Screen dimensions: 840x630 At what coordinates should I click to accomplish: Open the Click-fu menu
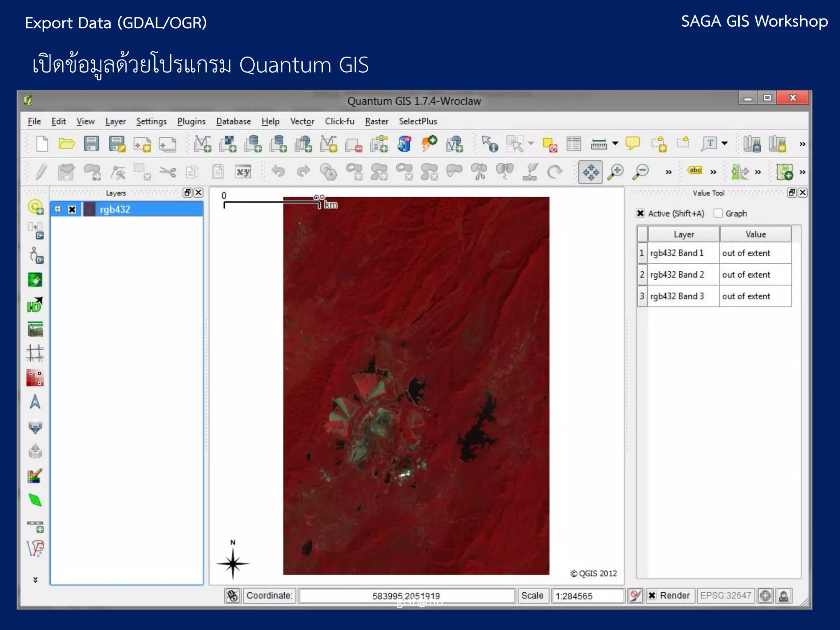pyautogui.click(x=340, y=121)
